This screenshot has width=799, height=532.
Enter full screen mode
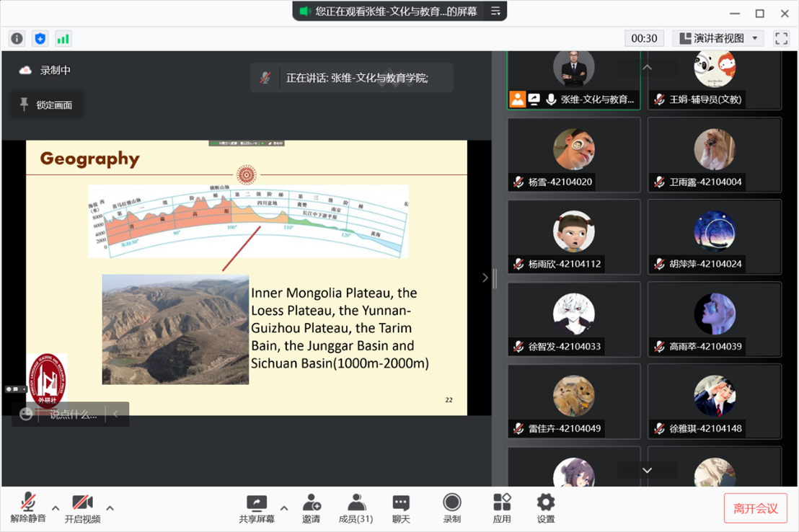[x=781, y=38]
